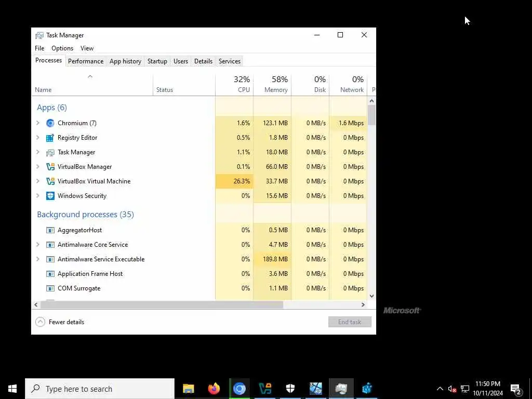Click the horizontal scrollbar right arrow
The height and width of the screenshot is (399, 532).
click(363, 304)
